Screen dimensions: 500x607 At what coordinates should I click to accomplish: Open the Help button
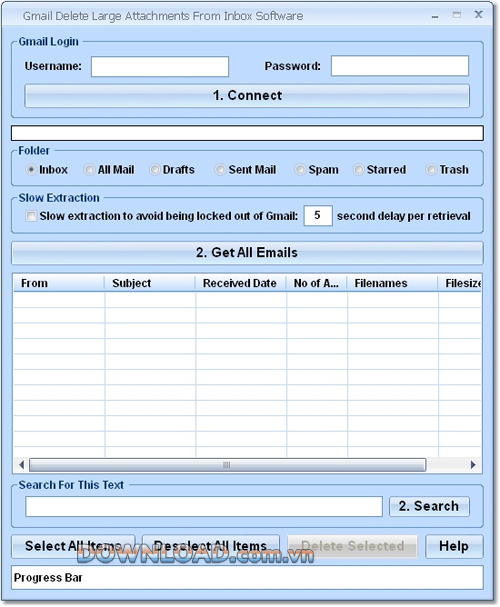454,547
